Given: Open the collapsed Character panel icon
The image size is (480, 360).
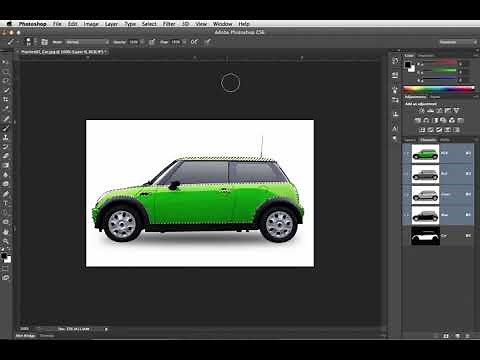Looking at the screenshot, I should click(395, 128).
